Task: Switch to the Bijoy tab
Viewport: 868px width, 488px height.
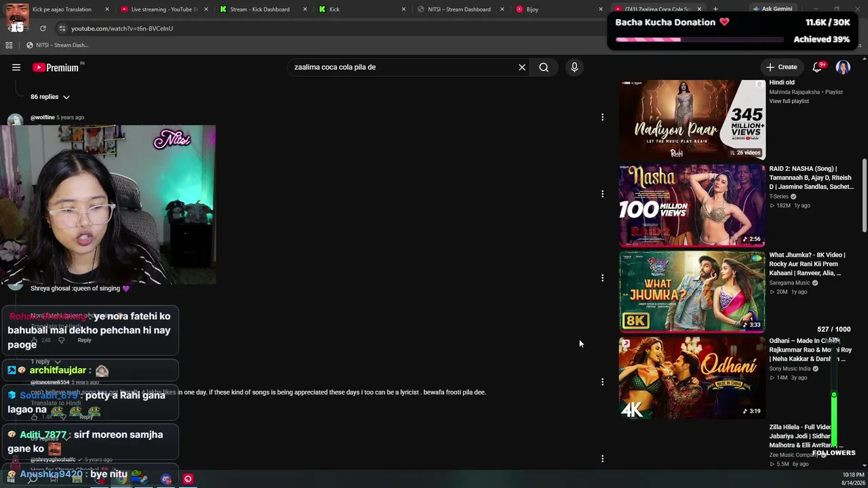Action: pyautogui.click(x=559, y=9)
